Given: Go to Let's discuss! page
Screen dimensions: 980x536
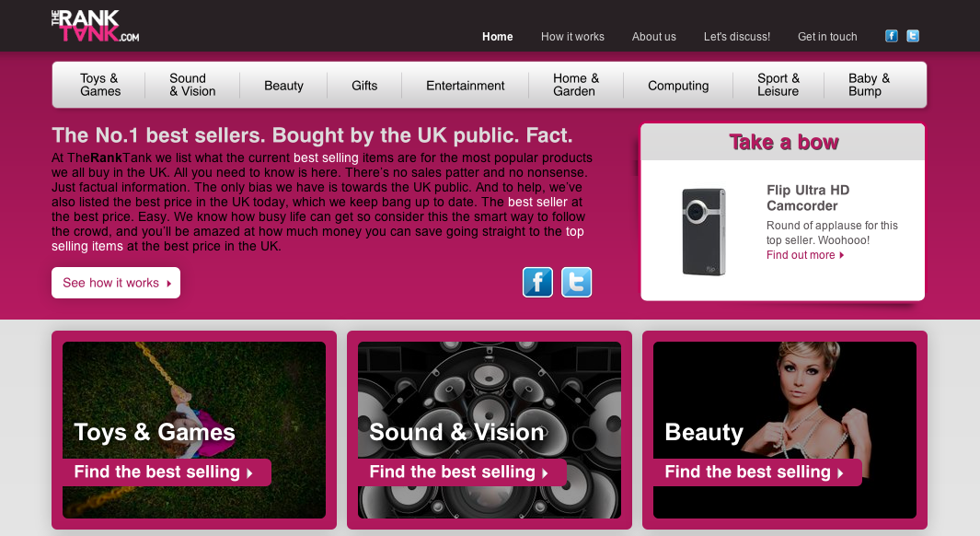Looking at the screenshot, I should pos(737,37).
